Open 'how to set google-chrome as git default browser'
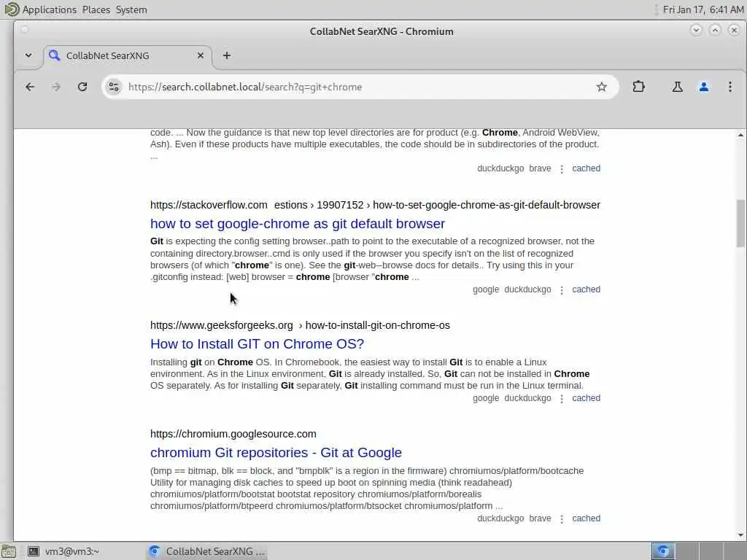The height and width of the screenshot is (560, 747). coord(298,224)
